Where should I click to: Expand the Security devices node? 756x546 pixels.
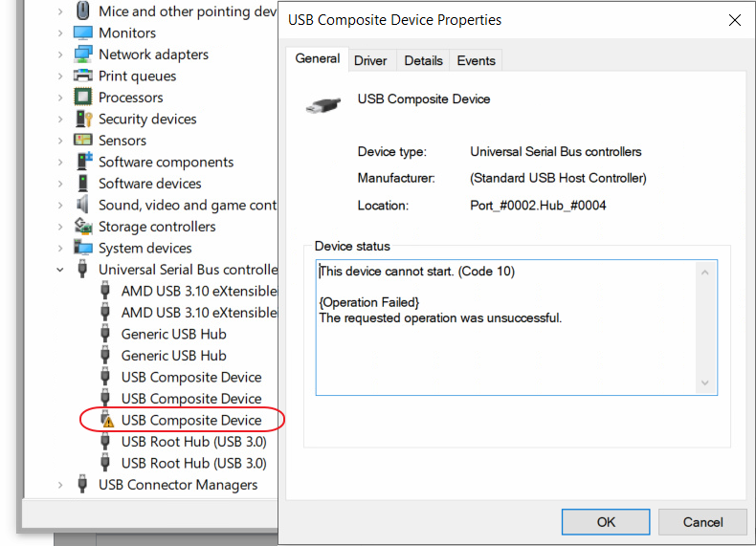[59, 119]
